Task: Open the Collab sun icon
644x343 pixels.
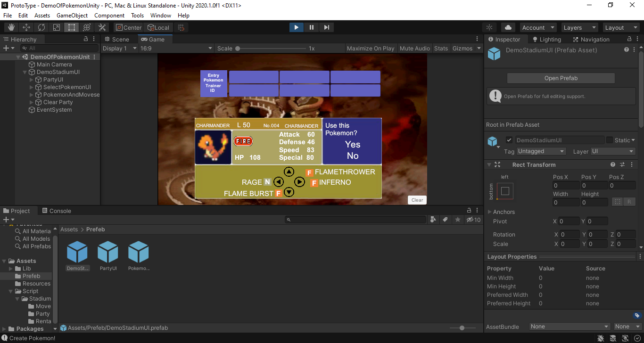Action: (x=490, y=27)
